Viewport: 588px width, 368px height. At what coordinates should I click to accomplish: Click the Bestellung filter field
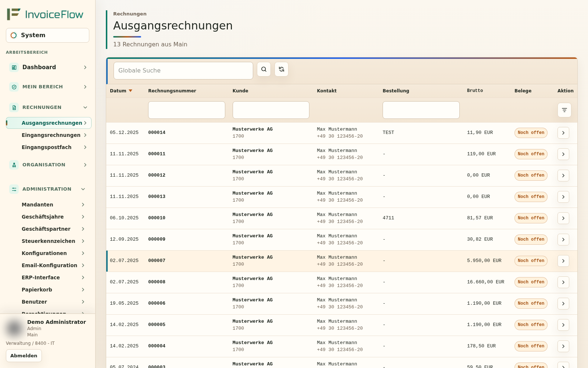(421, 110)
